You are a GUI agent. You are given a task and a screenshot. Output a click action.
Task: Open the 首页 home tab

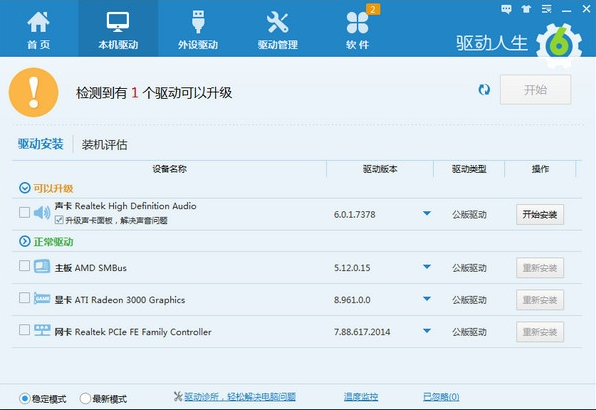38,29
